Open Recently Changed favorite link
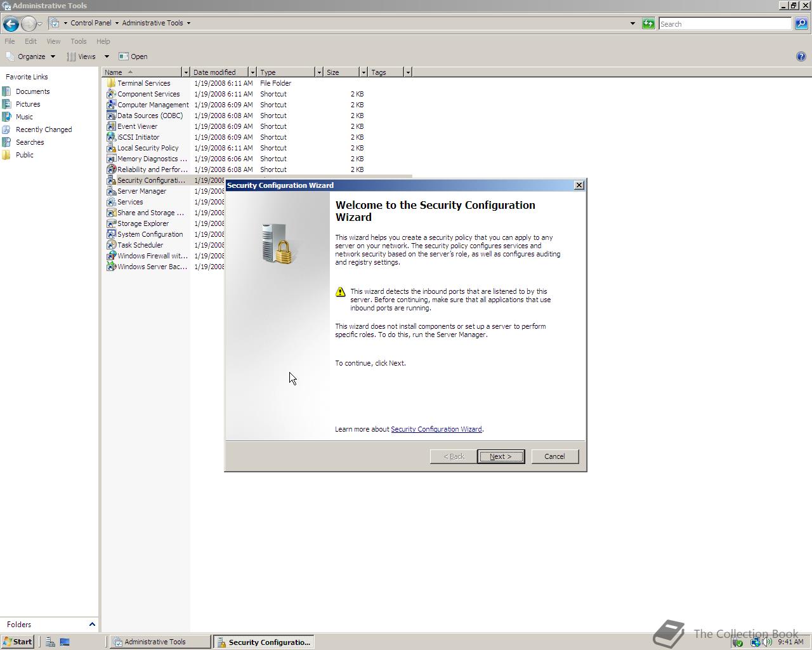 tap(44, 129)
